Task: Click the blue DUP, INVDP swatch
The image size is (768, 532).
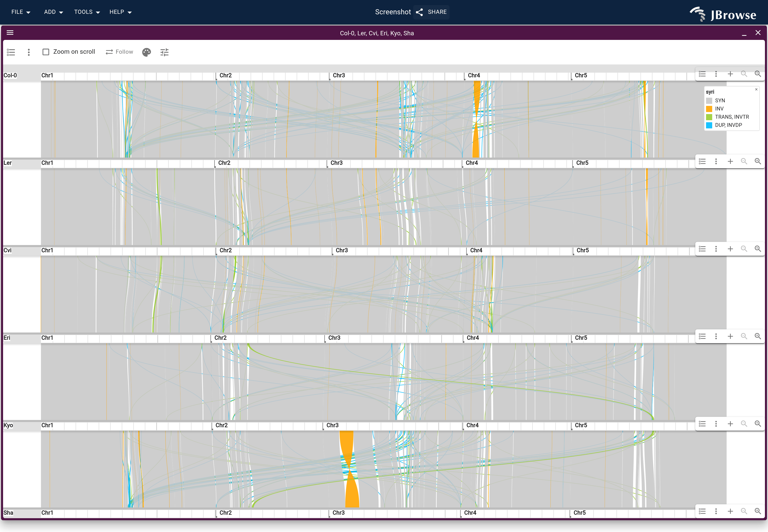Action: pyautogui.click(x=709, y=125)
